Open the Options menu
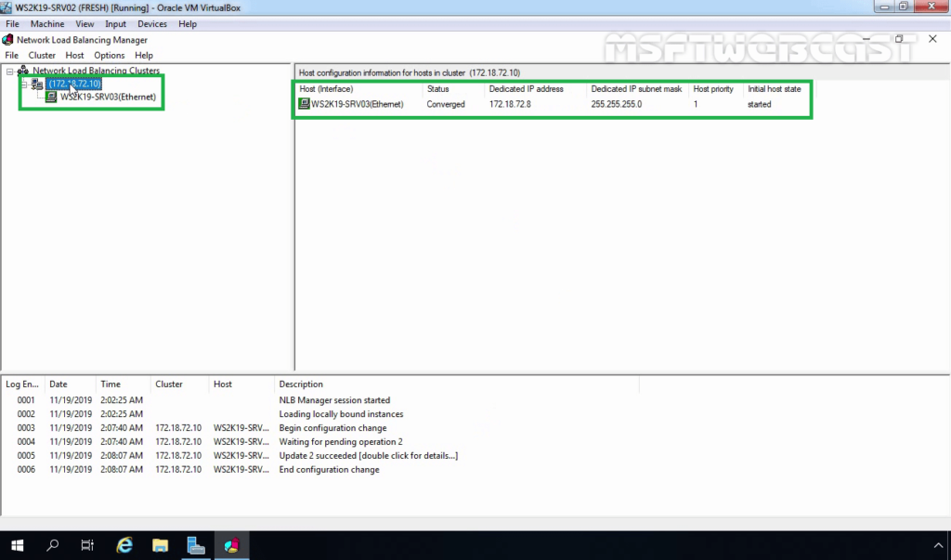Screen dimensions: 951x560 point(110,55)
